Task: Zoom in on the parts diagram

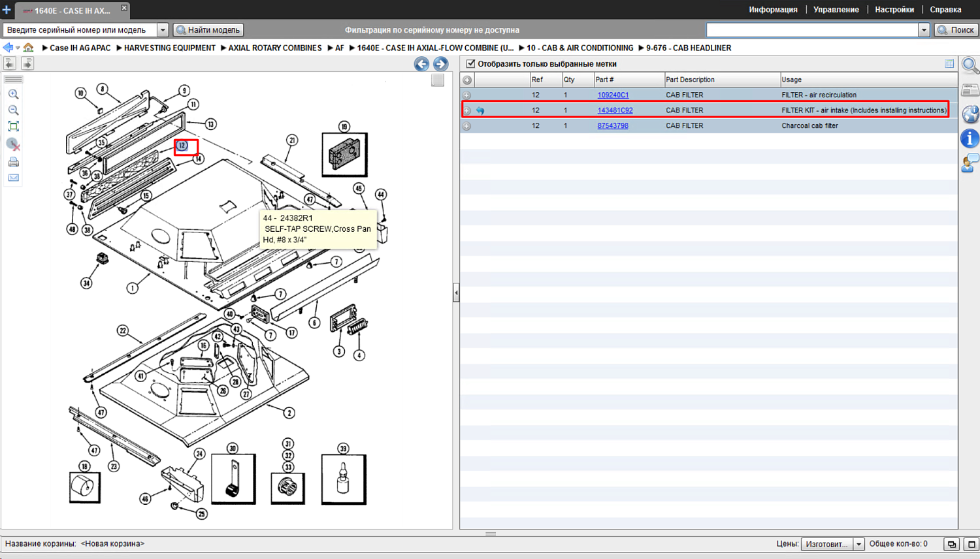Action: pos(13,94)
